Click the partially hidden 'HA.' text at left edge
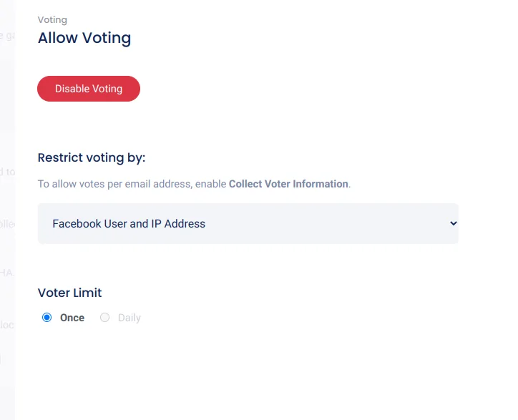Image resolution: width=518 pixels, height=420 pixels. click(x=7, y=273)
